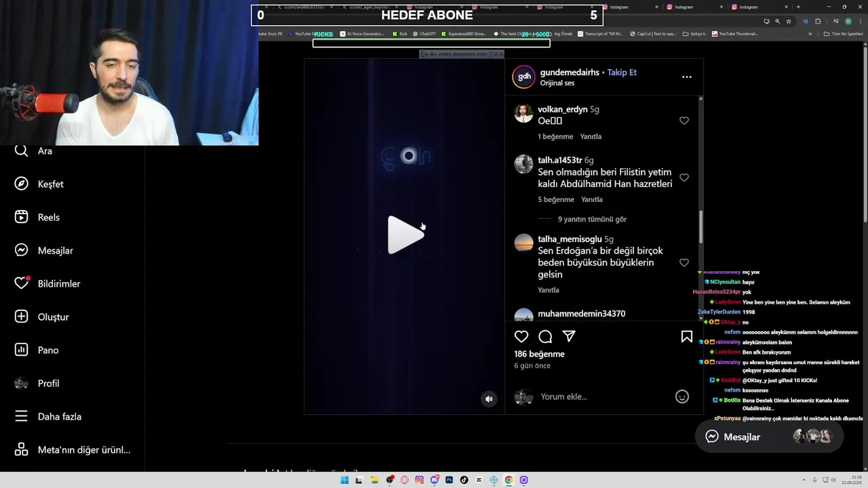This screenshot has width=868, height=488.
Task: Open Discord from taskbar
Action: [435, 480]
